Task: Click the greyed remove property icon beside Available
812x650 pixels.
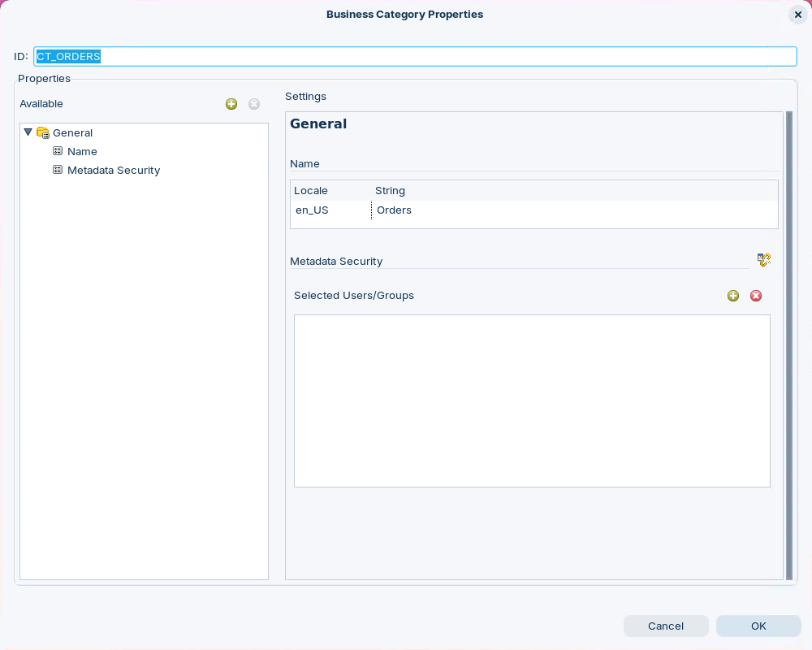Action: [254, 104]
